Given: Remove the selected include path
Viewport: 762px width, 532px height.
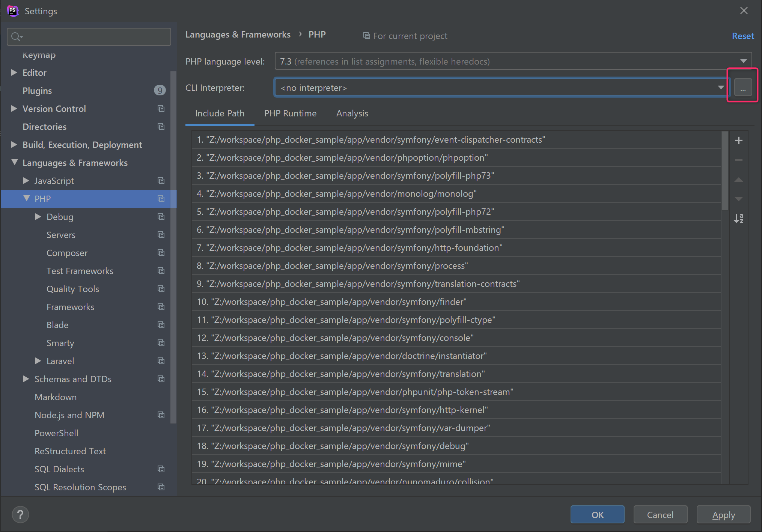Looking at the screenshot, I should [x=738, y=160].
